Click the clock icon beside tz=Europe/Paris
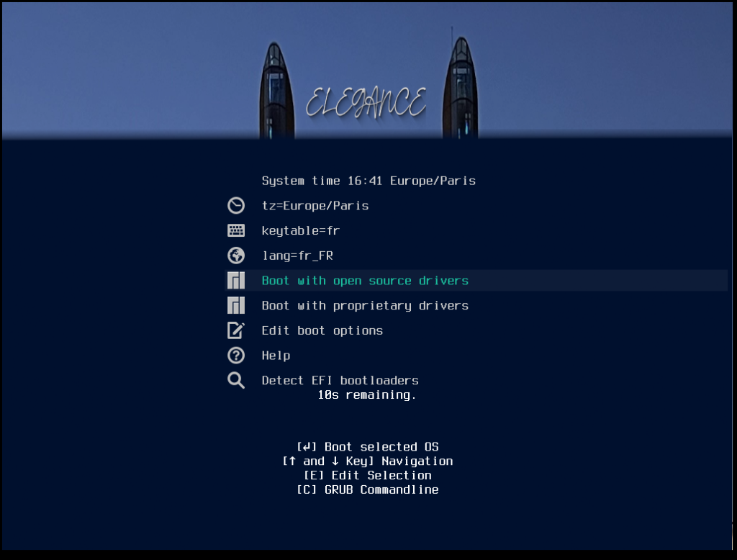The height and width of the screenshot is (560, 737). pyautogui.click(x=236, y=206)
